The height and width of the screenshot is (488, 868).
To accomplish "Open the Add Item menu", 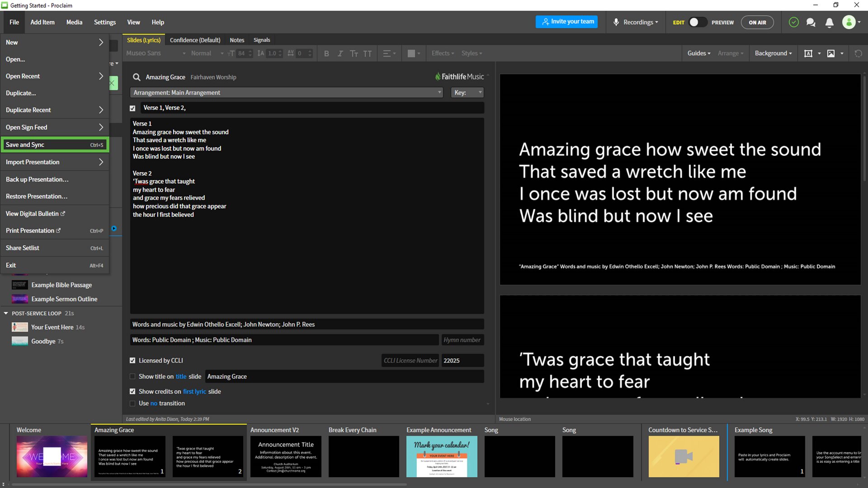I will pyautogui.click(x=42, y=22).
